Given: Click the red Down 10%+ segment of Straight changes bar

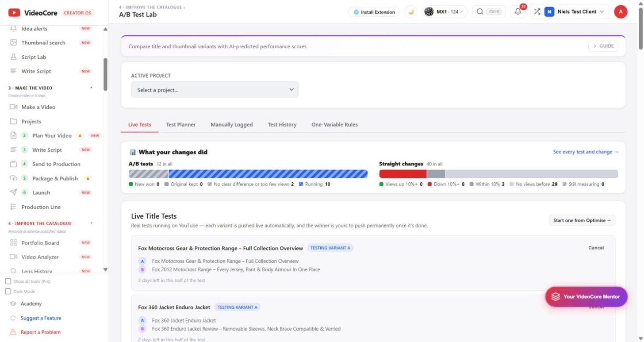Looking at the screenshot, I should (403, 174).
